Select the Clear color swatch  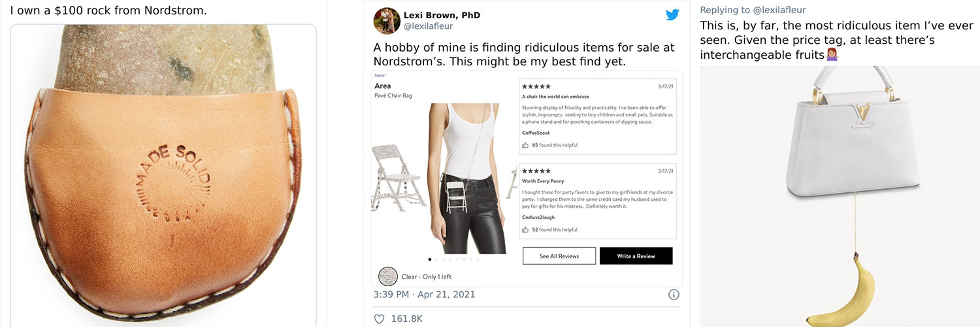pyautogui.click(x=388, y=277)
